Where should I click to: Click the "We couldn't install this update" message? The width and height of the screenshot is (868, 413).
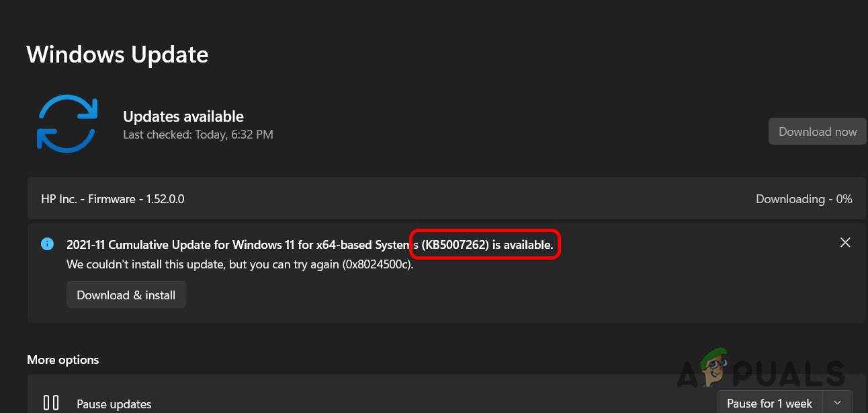click(202, 264)
